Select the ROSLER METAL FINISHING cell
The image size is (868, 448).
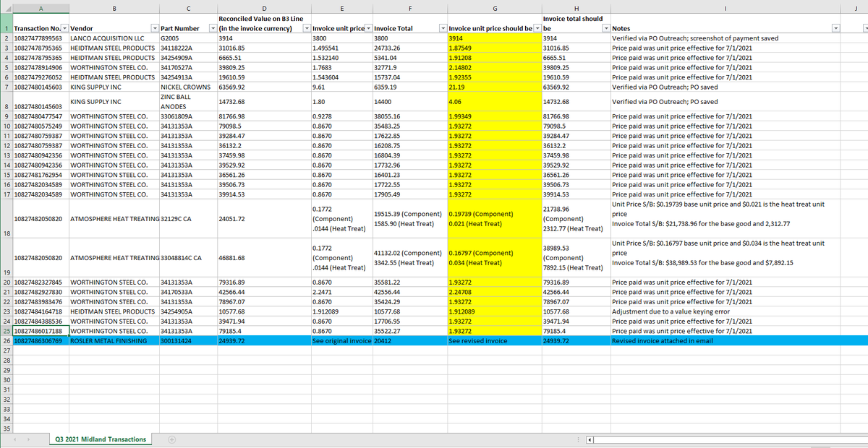point(114,340)
